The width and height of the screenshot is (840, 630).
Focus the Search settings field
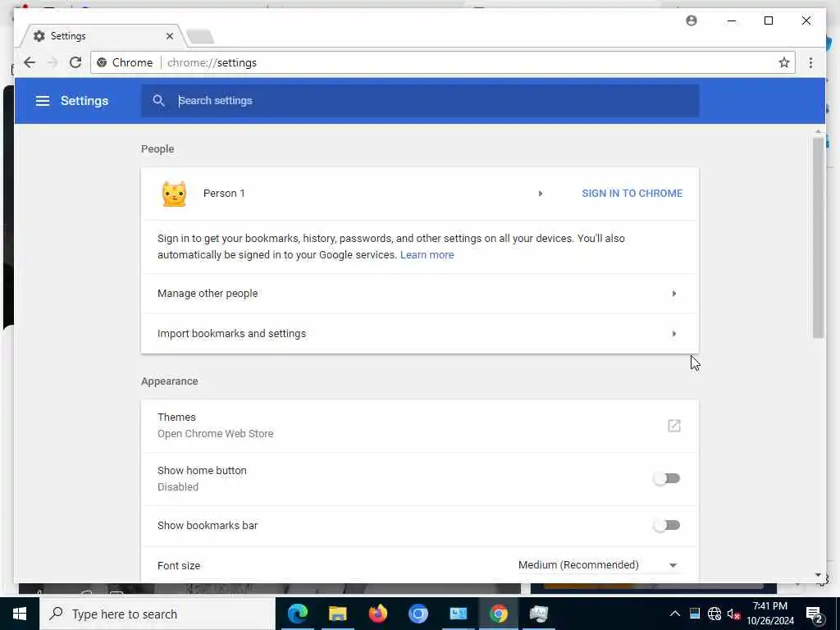(419, 101)
